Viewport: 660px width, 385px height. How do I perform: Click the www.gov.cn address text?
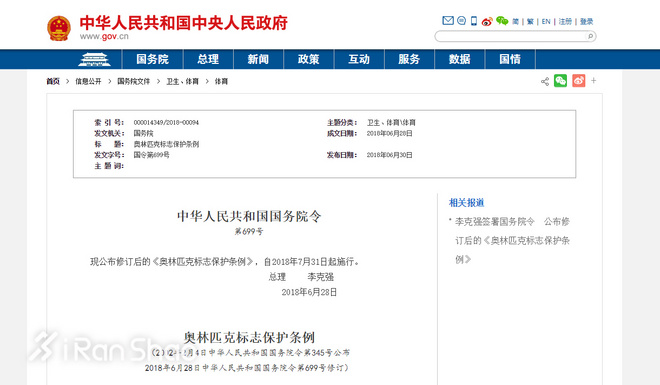104,37
